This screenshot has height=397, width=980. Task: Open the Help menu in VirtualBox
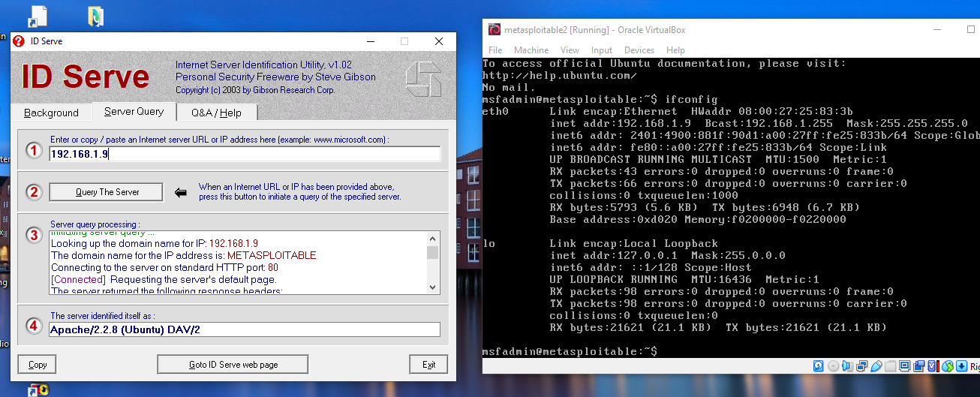[x=675, y=50]
